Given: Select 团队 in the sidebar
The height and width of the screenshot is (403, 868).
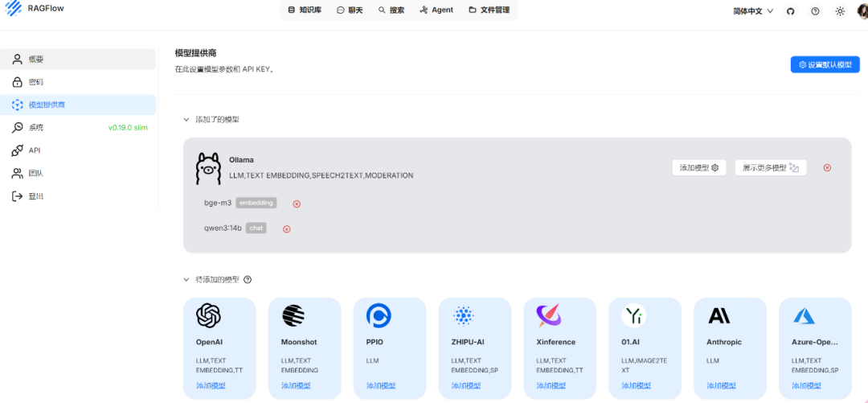Looking at the screenshot, I should coord(77,174).
